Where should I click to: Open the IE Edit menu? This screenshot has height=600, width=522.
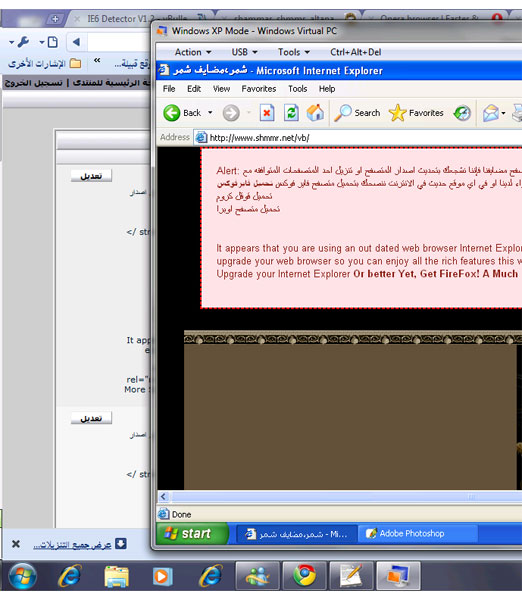tap(194, 89)
